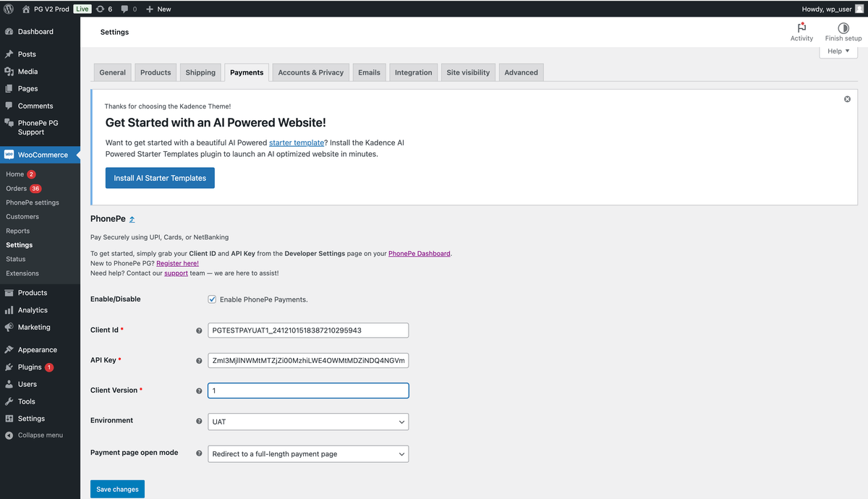Open the Finish setup icon
Screen dimensions: 868x499
click(x=843, y=27)
